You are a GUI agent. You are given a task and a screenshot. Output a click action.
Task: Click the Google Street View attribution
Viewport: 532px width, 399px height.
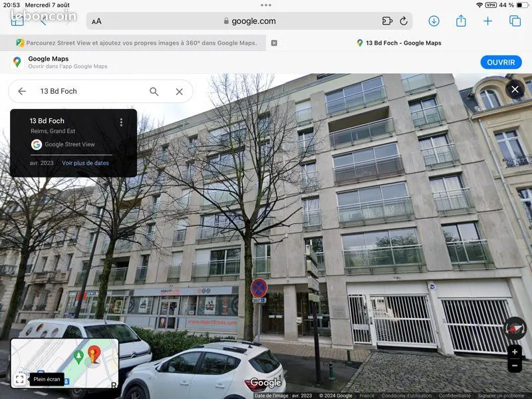tap(63, 144)
